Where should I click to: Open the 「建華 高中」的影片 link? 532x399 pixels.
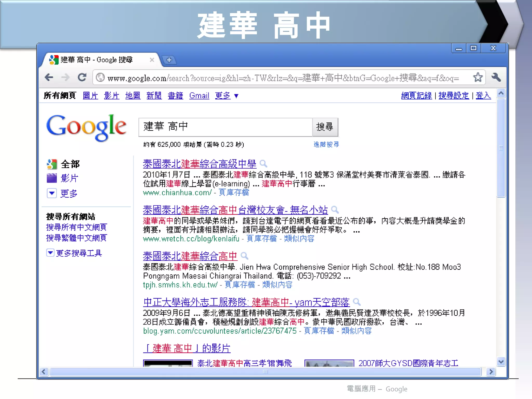tap(187, 348)
